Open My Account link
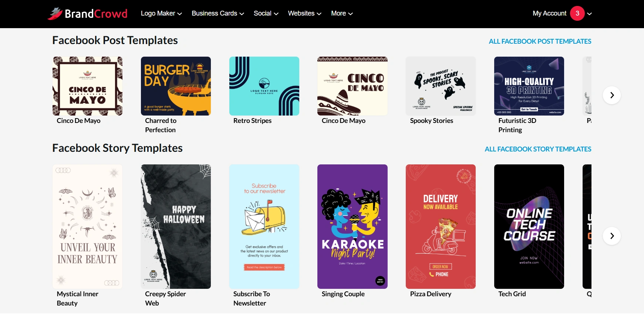 (x=549, y=13)
